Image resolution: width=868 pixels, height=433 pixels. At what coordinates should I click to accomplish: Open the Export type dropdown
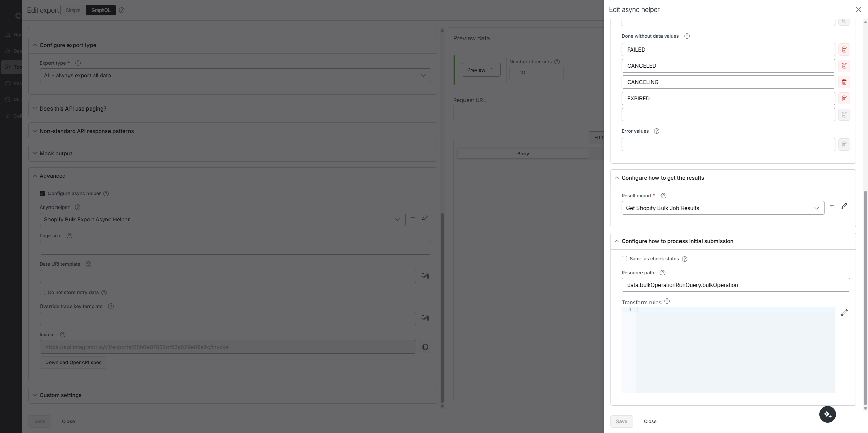[235, 75]
